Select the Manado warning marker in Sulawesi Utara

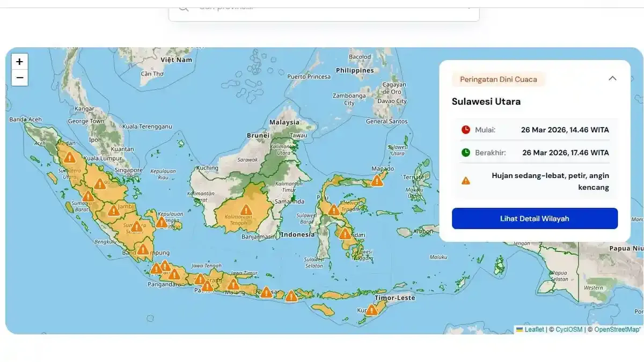pyautogui.click(x=377, y=181)
